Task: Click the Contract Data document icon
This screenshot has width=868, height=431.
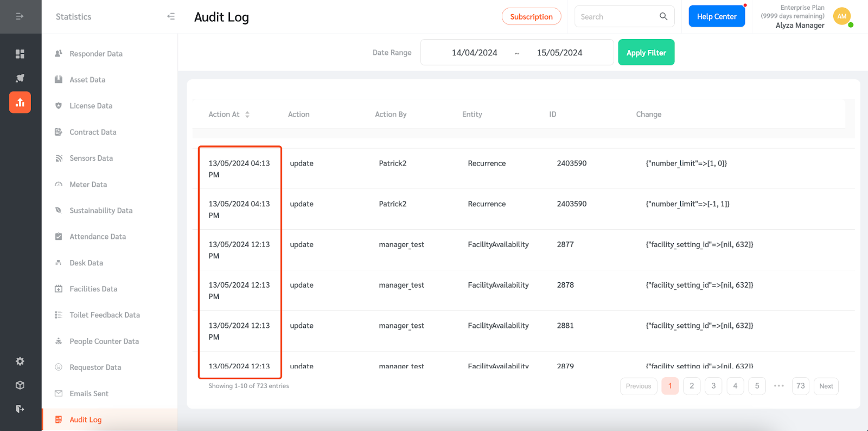Action: pos(59,132)
